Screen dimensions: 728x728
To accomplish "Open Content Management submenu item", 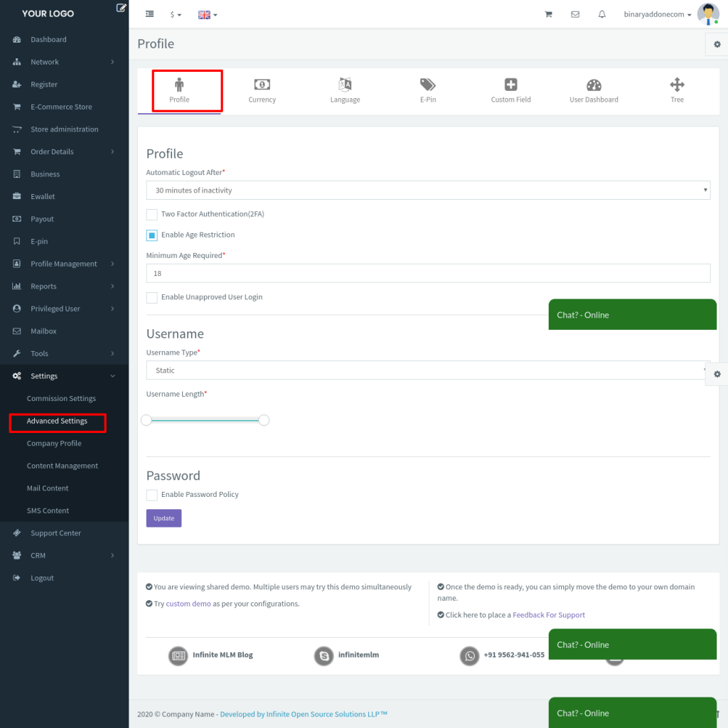I will (x=63, y=466).
